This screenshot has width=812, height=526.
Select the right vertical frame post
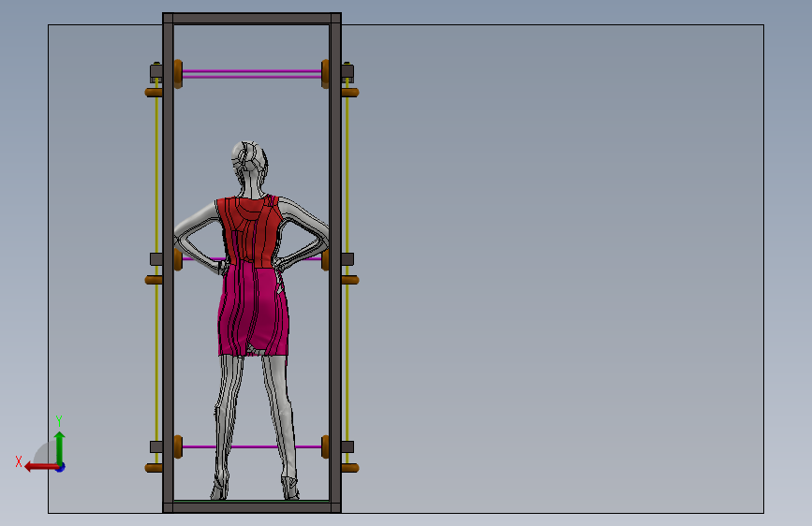tap(335, 263)
